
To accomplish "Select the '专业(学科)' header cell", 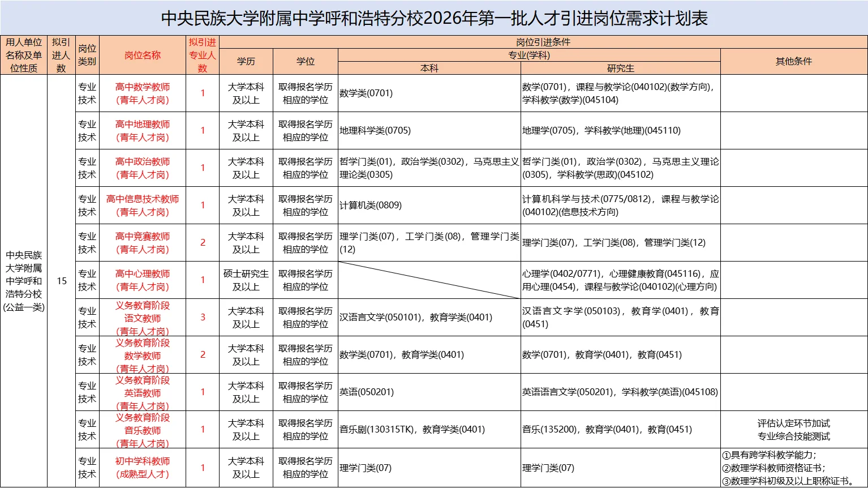I will click(x=529, y=55).
